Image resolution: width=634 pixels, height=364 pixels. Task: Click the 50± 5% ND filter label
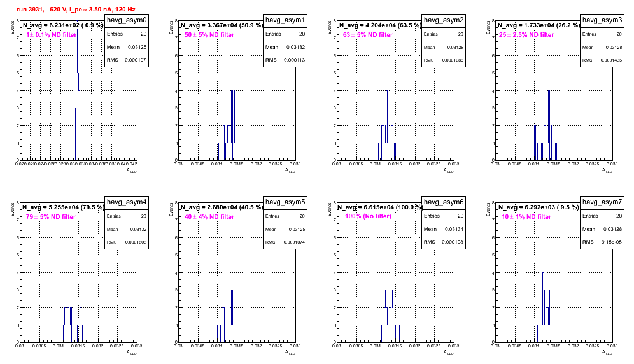click(x=209, y=35)
